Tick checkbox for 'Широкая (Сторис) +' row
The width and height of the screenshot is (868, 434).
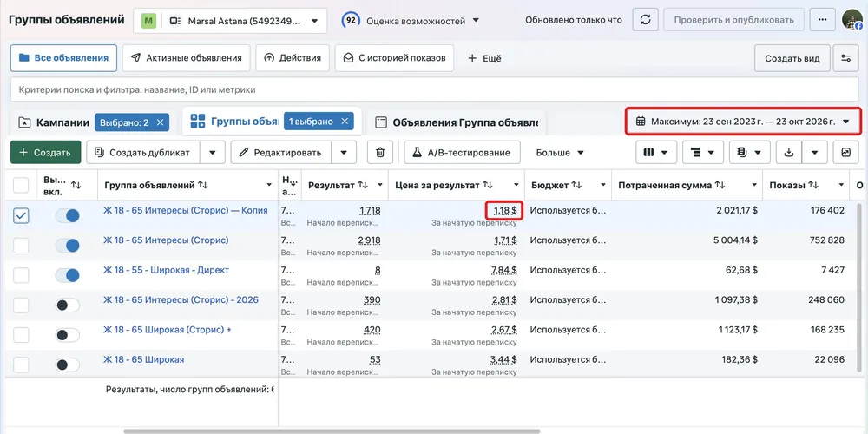pyautogui.click(x=21, y=335)
